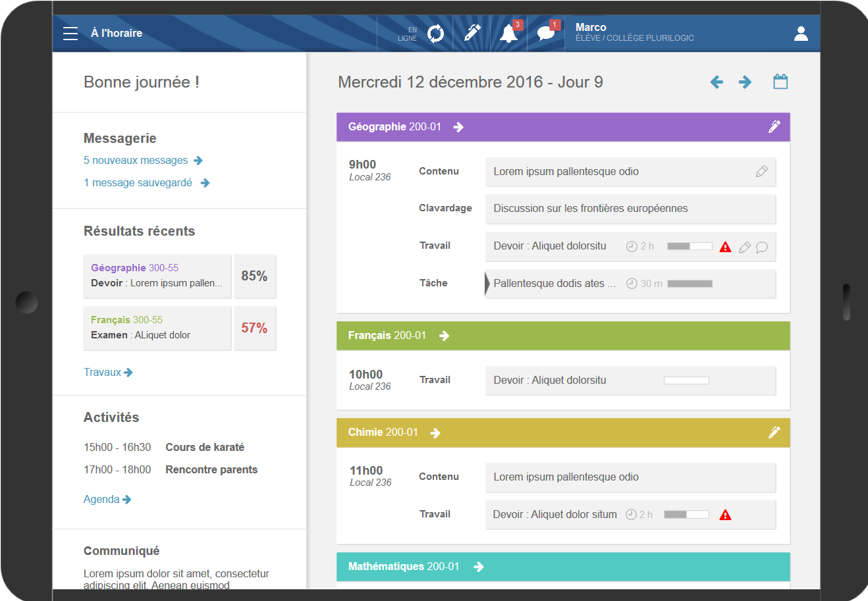
Task: Click progress bar in Géographie Travail row
Action: tap(690, 246)
